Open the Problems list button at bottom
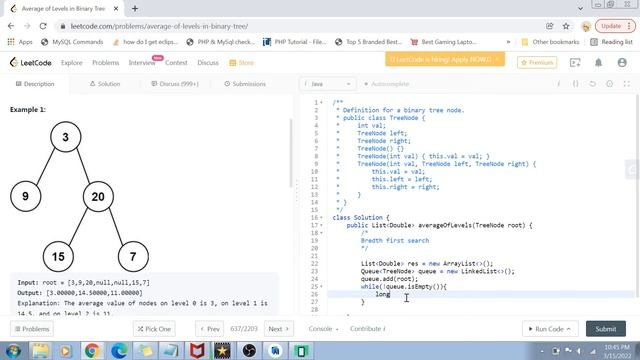 [x=32, y=329]
